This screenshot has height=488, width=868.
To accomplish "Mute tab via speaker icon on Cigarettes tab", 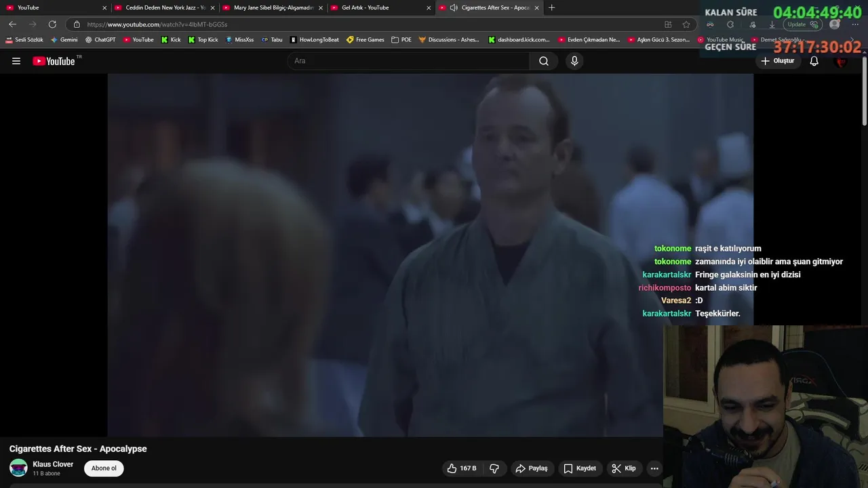I will [454, 7].
